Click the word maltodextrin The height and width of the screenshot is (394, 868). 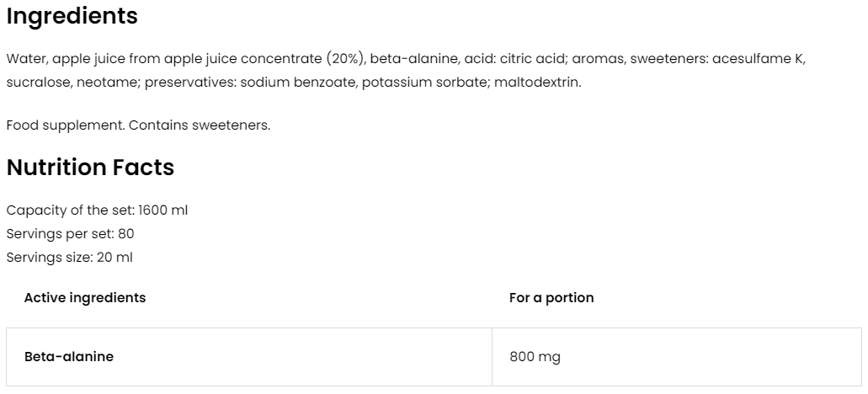pos(537,83)
